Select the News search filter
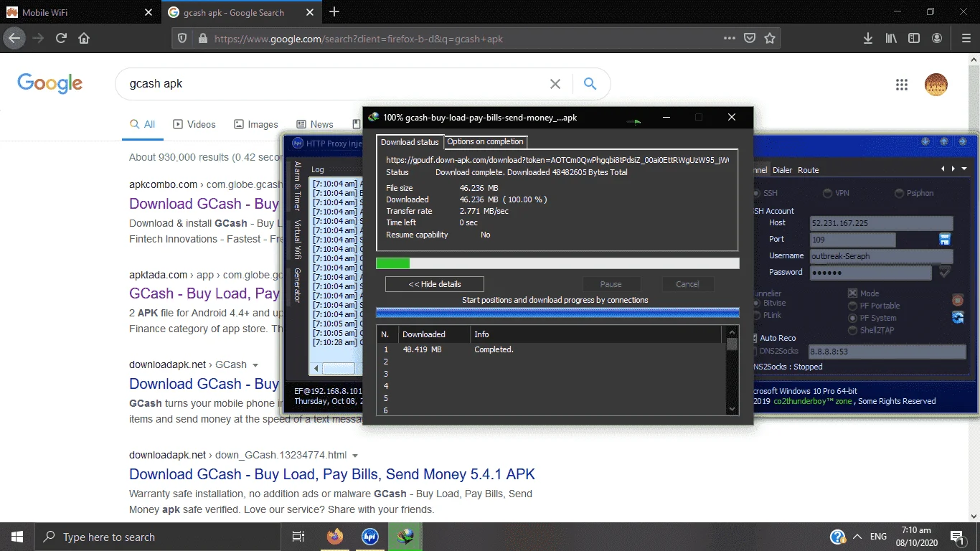980x551 pixels. click(315, 124)
